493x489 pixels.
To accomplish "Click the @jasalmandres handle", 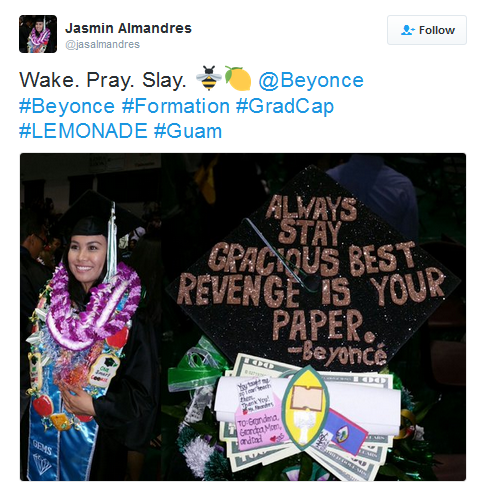I will tap(102, 44).
